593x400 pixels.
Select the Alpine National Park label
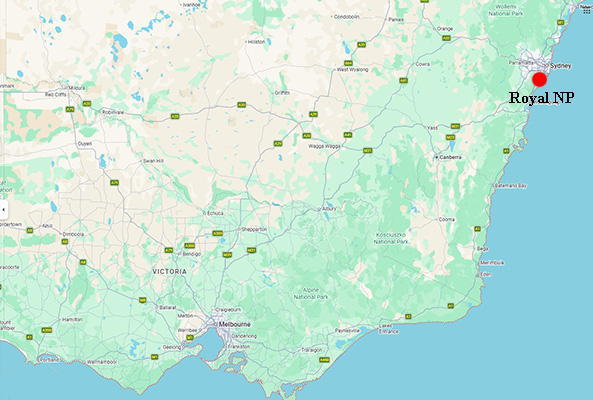pos(311,293)
